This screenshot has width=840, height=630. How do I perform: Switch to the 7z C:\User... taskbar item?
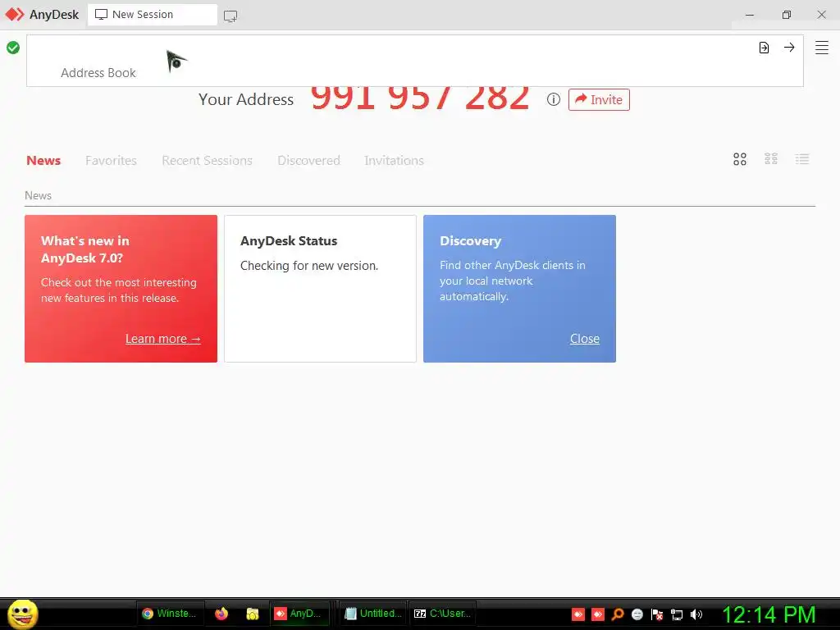(x=443, y=614)
